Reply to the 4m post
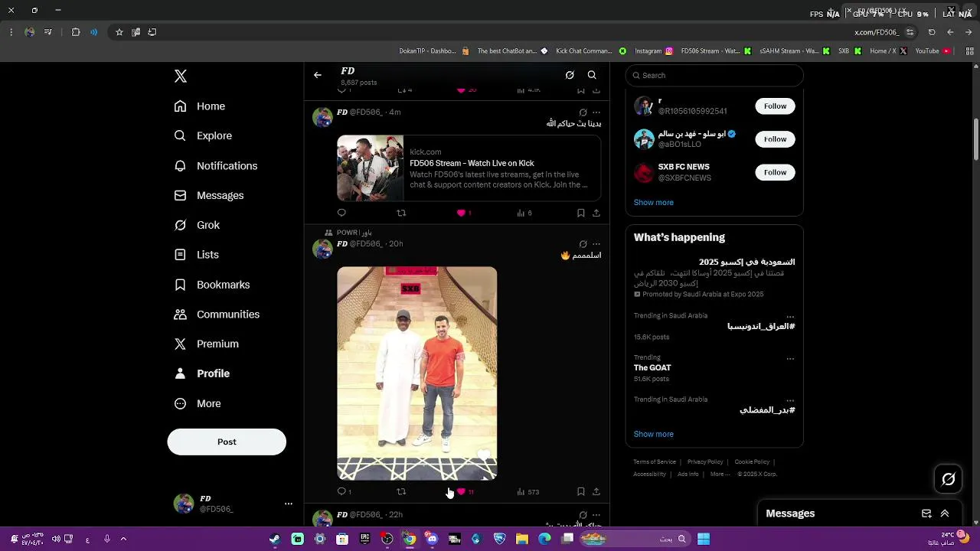Viewport: 980px width, 551px height. tap(341, 213)
